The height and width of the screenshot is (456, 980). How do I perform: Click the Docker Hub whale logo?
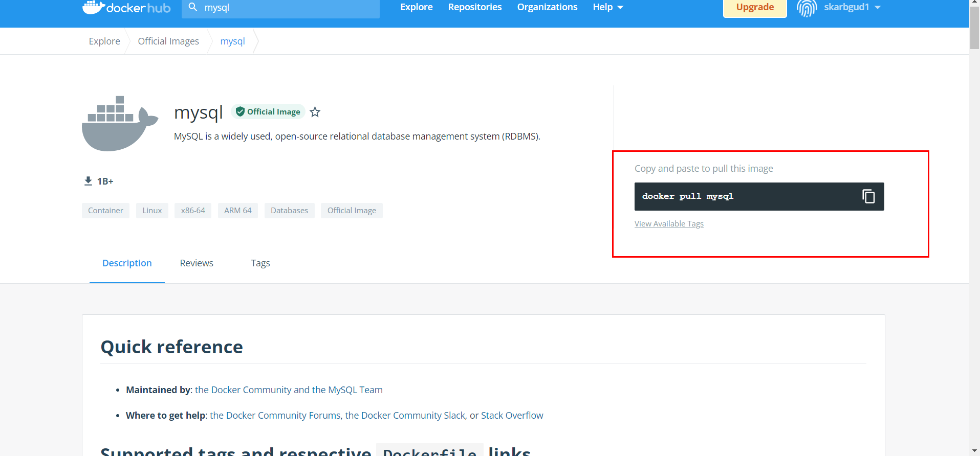(126, 7)
